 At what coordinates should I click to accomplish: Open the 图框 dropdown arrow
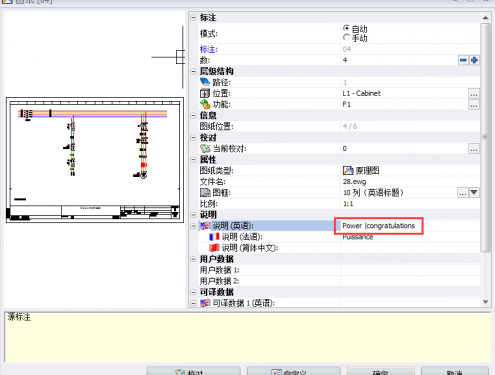click(x=474, y=193)
